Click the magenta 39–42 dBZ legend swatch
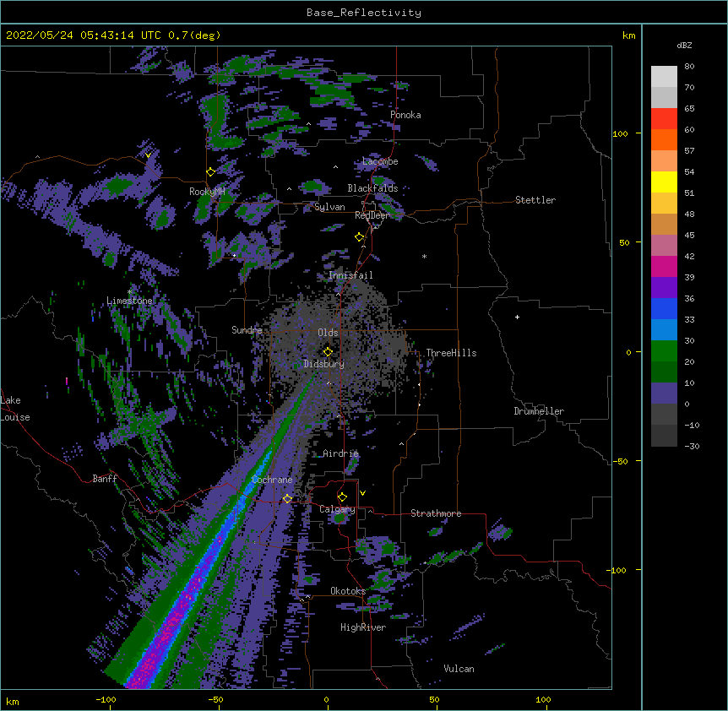 [664, 266]
